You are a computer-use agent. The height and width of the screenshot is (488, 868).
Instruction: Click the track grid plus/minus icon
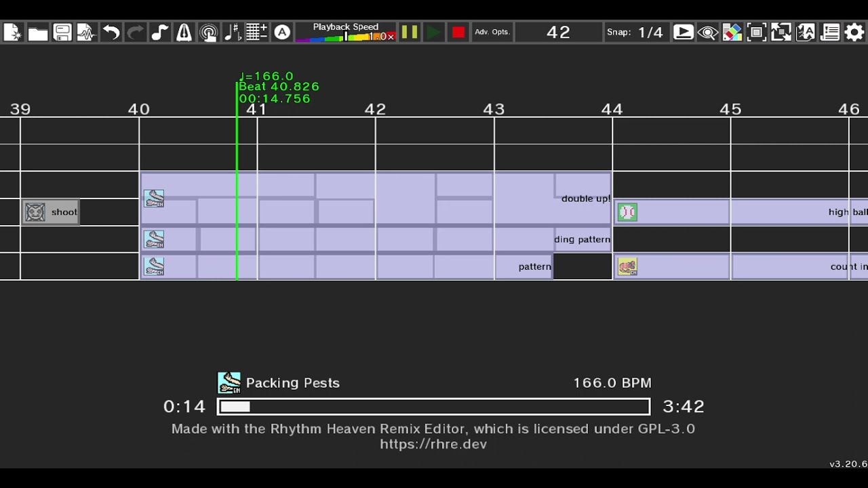(x=257, y=33)
